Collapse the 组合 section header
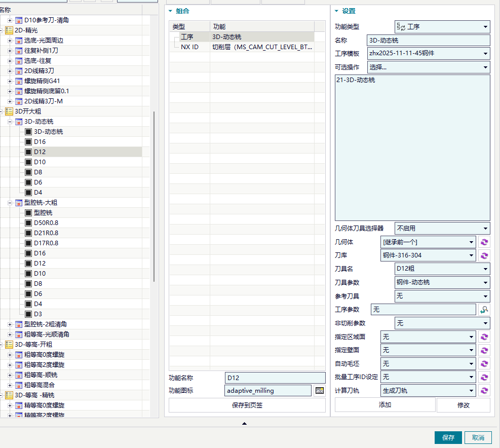 171,11
